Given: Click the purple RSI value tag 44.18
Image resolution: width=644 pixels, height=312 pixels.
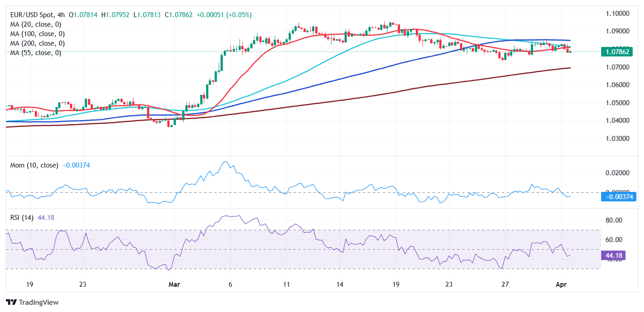Looking at the screenshot, I should [613, 256].
